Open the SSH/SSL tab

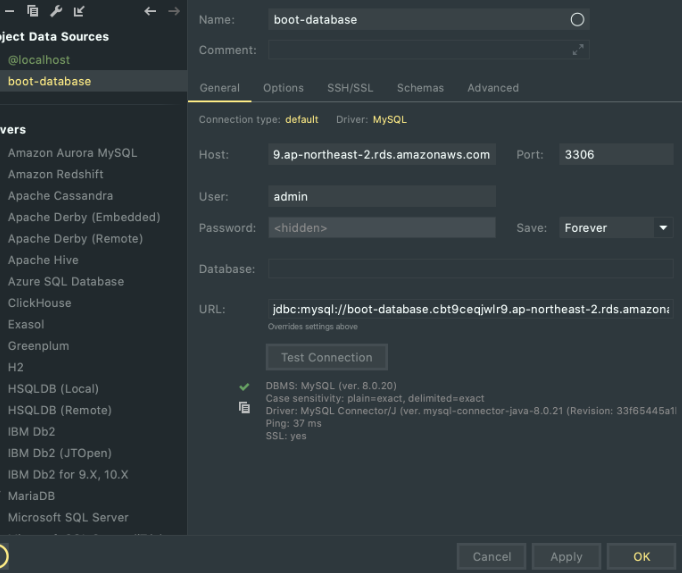click(x=350, y=88)
